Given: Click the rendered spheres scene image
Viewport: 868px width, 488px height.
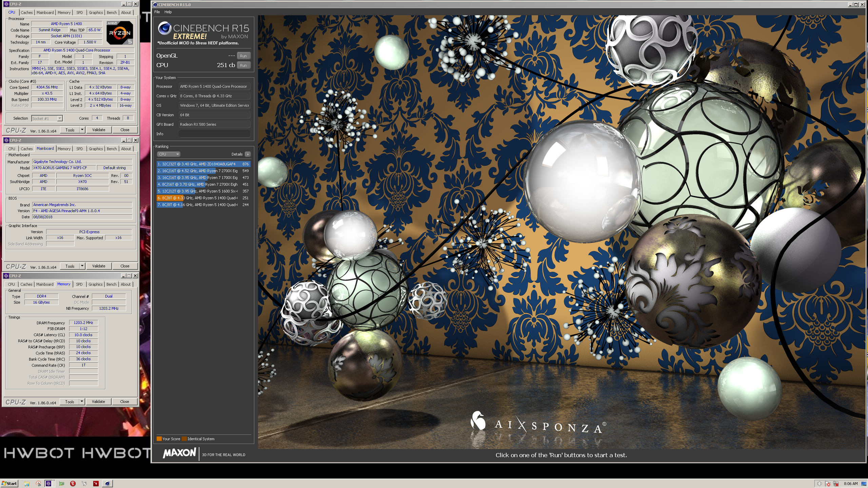Looking at the screenshot, I should pyautogui.click(x=561, y=232).
